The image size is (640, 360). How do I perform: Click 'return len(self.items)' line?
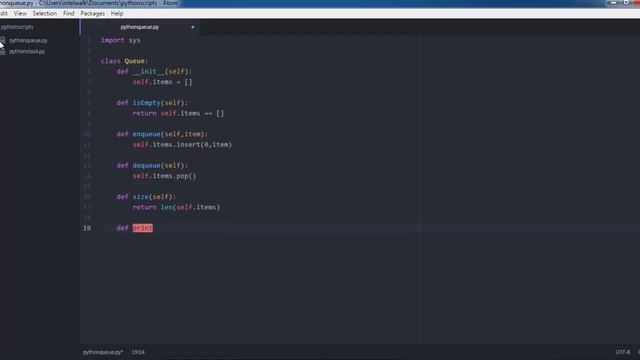click(176, 207)
